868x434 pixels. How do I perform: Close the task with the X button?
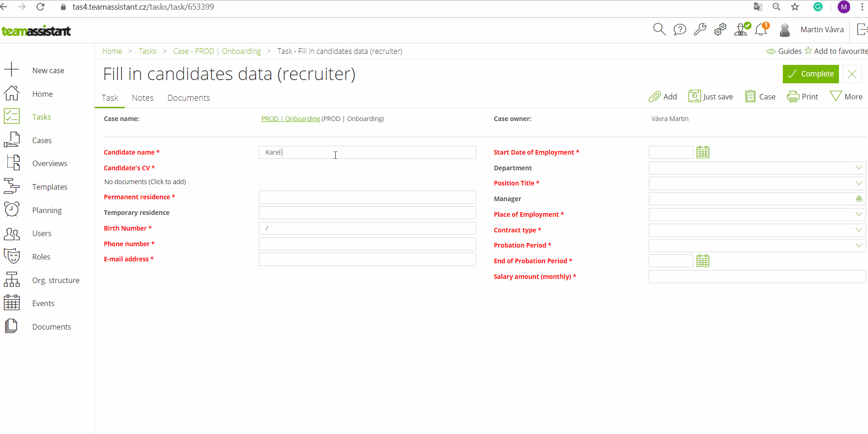click(852, 74)
